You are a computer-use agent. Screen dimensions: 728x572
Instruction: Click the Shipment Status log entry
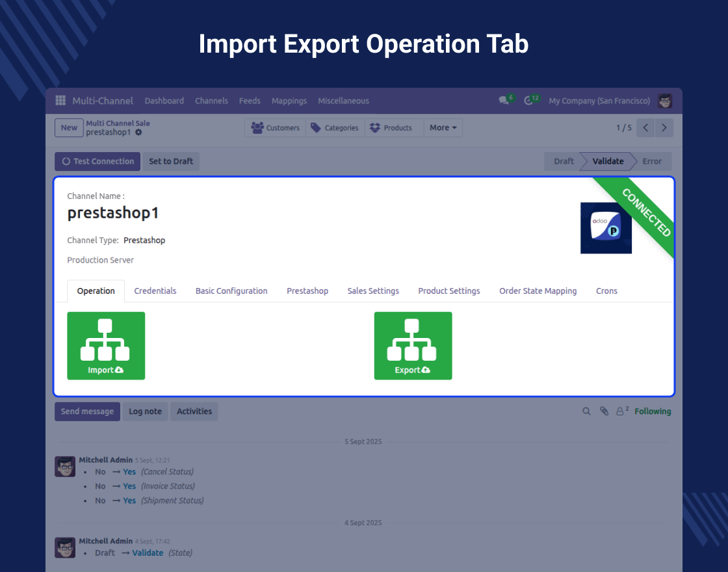149,500
